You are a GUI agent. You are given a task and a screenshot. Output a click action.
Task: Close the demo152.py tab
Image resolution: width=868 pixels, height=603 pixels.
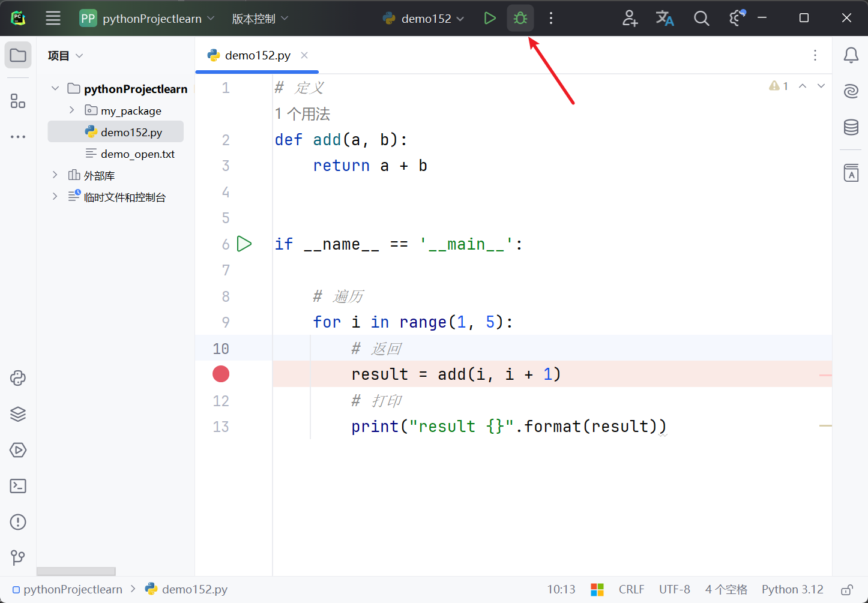(x=304, y=55)
